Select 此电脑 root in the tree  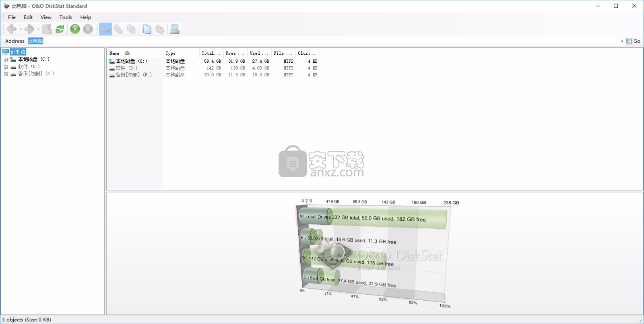pos(18,52)
